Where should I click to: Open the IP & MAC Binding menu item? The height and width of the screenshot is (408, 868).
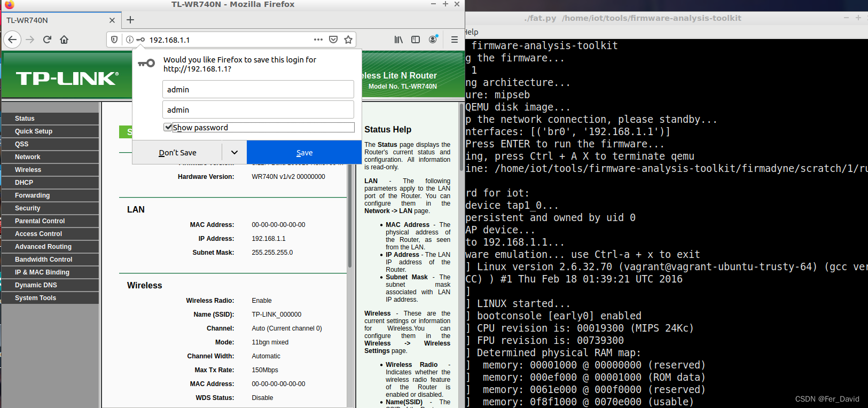(50, 272)
